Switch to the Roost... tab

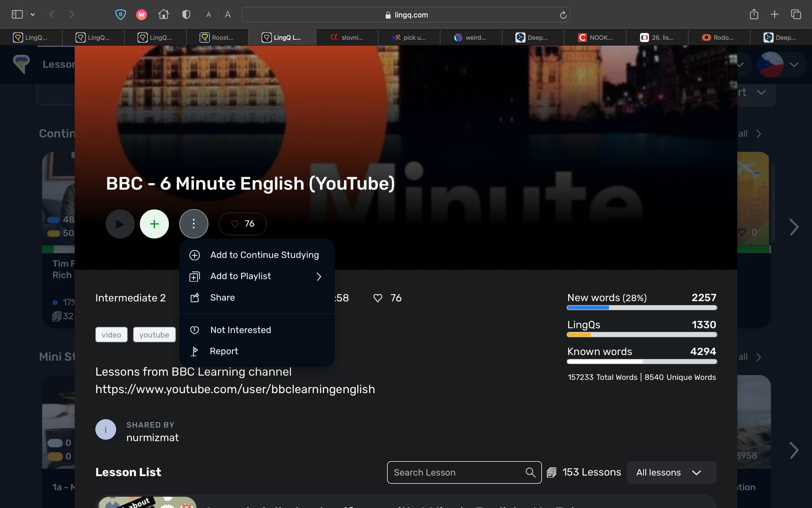click(217, 37)
